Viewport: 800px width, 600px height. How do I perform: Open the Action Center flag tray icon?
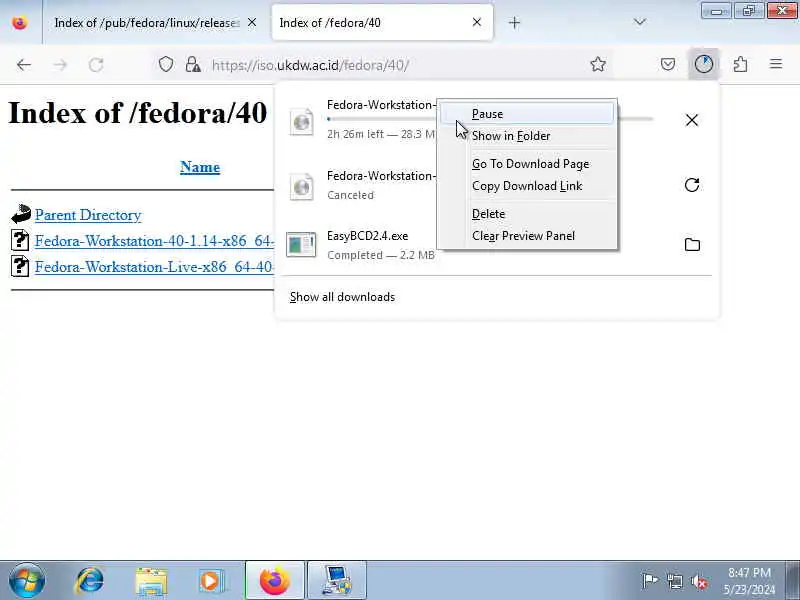pos(649,581)
